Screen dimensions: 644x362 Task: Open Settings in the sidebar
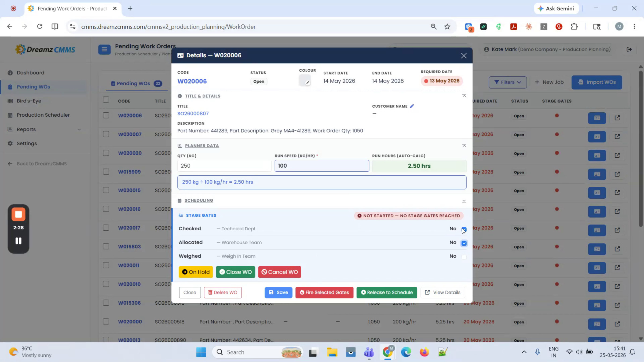[27, 143]
